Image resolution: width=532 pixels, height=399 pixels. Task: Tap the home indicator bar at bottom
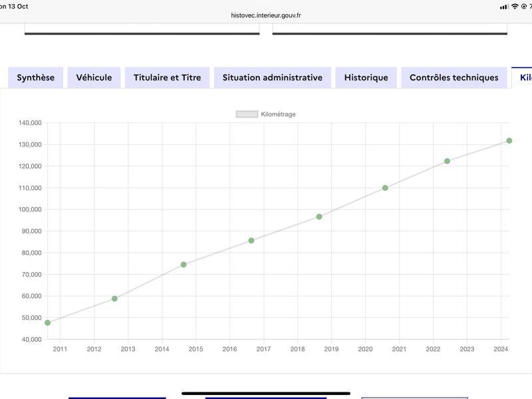[266, 393]
